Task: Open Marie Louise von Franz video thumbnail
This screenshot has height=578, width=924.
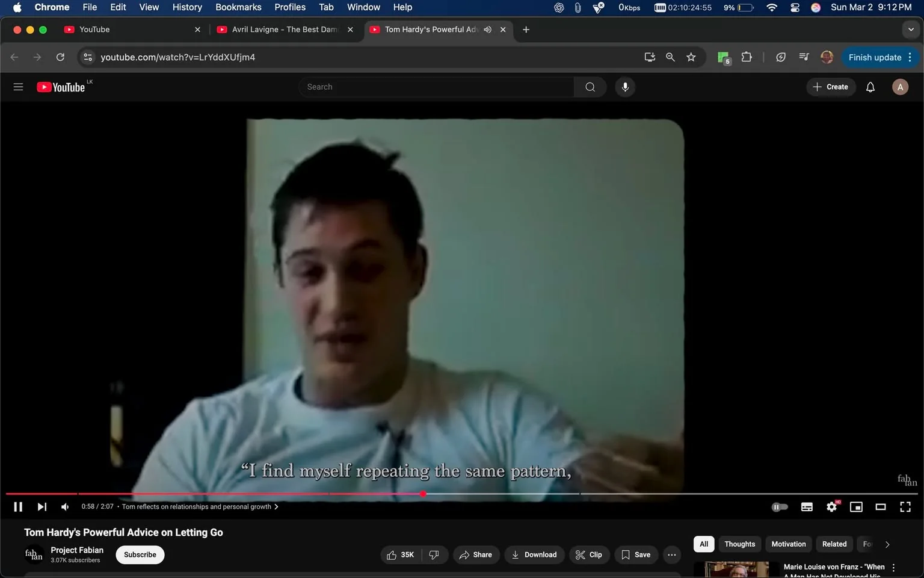Action: (736, 570)
